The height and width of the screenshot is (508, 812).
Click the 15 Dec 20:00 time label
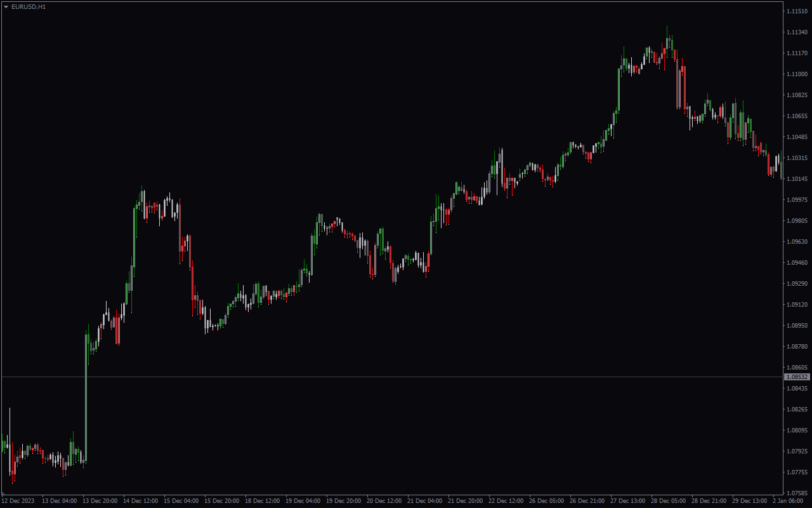click(x=222, y=501)
